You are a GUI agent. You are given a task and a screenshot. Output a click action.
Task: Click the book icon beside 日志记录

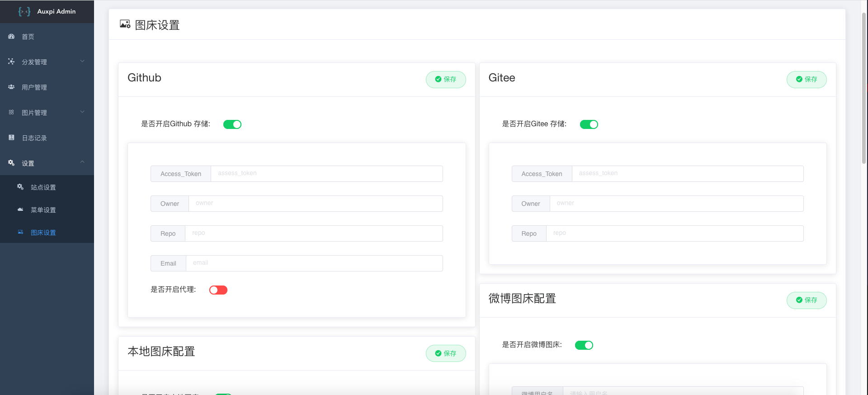click(11, 137)
